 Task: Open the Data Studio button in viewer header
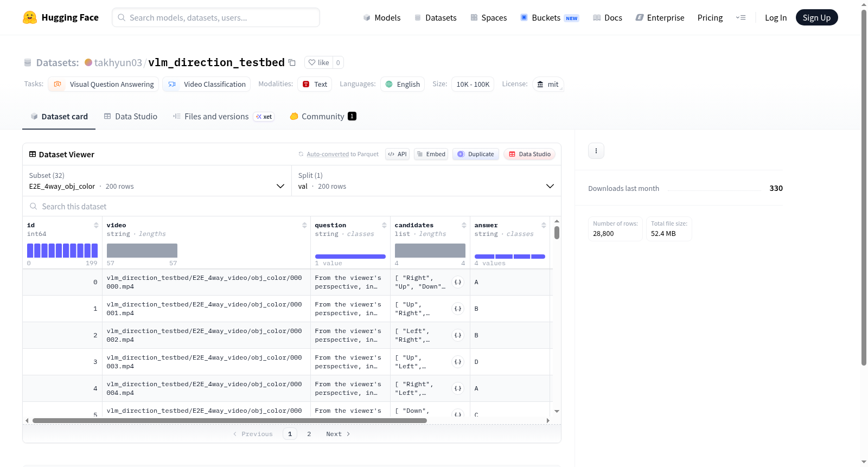pos(529,154)
